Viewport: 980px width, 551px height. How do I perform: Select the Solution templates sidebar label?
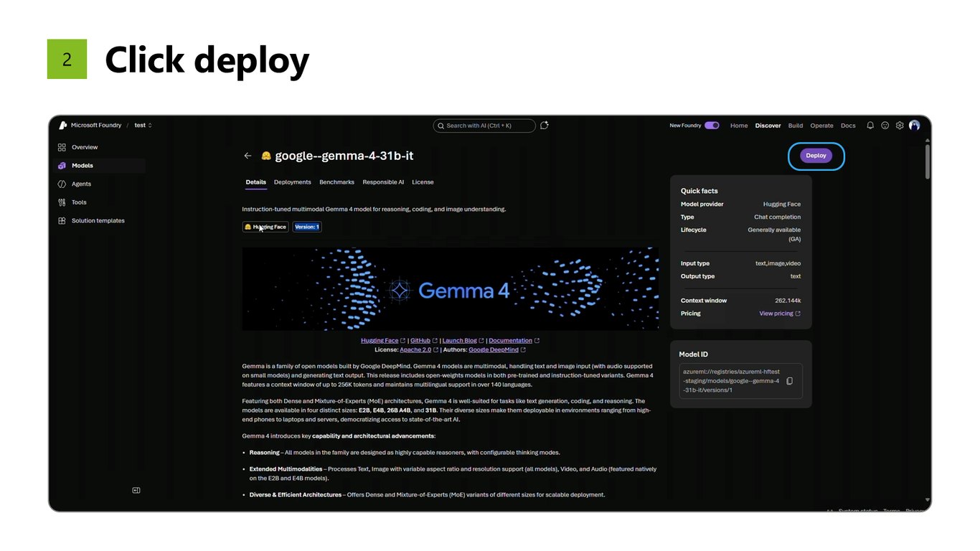[x=98, y=221]
